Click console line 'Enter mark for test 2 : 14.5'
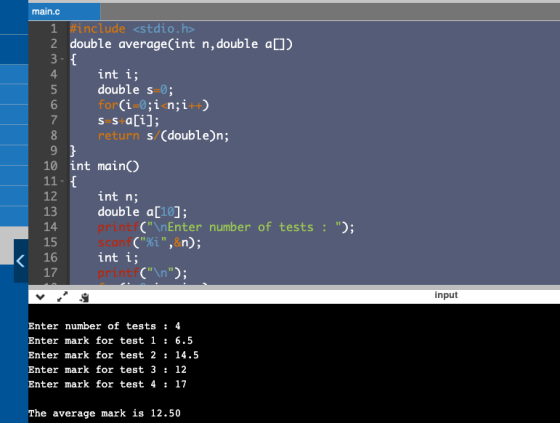The image size is (560, 423). pyautogui.click(x=114, y=355)
